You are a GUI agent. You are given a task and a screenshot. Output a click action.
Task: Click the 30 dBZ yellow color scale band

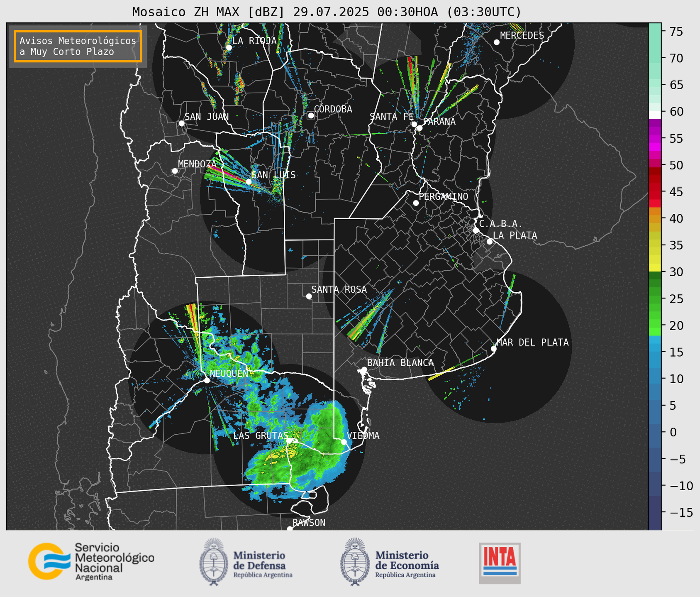coord(655,268)
